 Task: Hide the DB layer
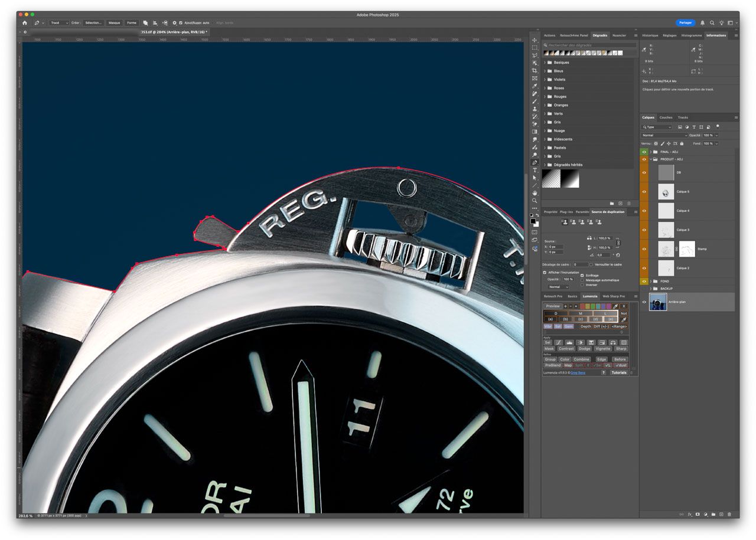(x=644, y=172)
